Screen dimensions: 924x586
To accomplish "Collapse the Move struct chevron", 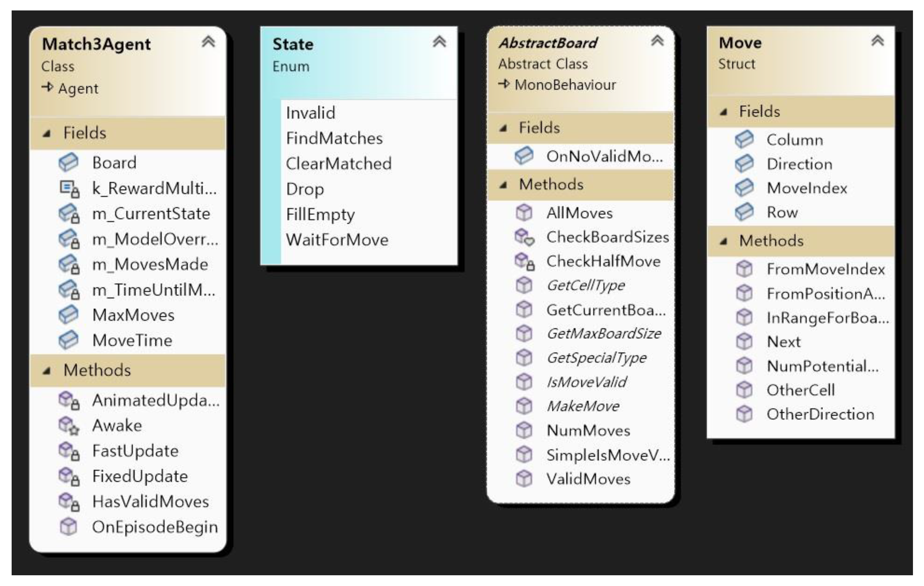I will 877,41.
